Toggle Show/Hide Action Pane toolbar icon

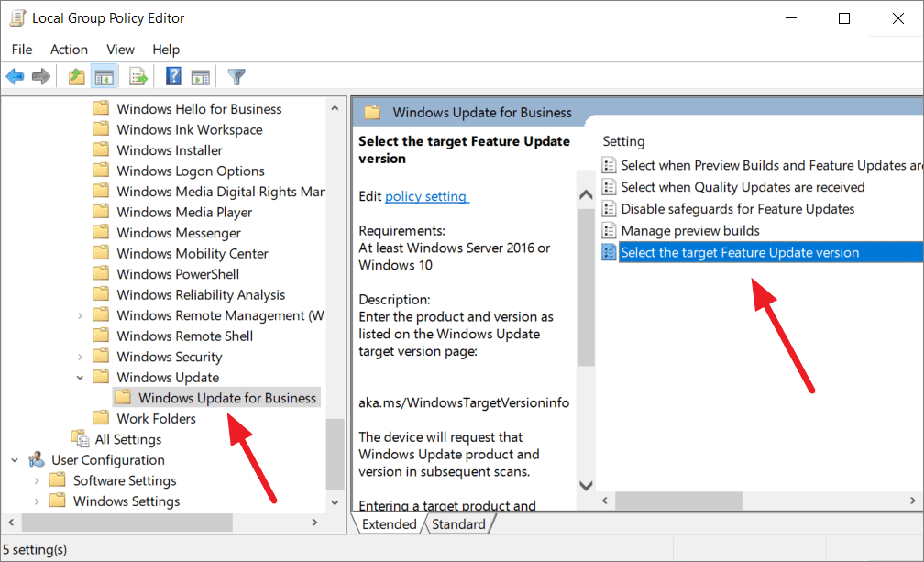pos(201,77)
